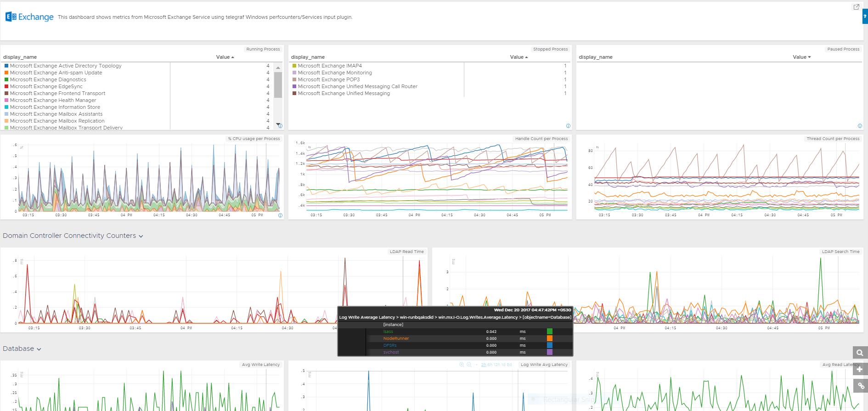Screen dimensions: 868x411
Task: Click info icon in Running Process panel
Action: click(281, 126)
